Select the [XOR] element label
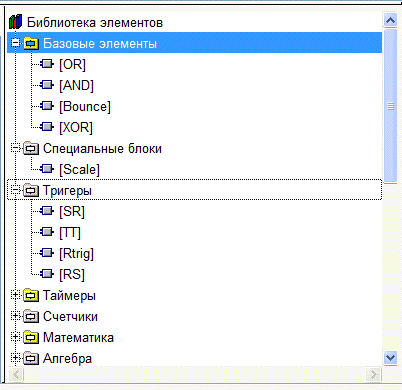Image resolution: width=402 pixels, height=390 pixels. pyautogui.click(x=76, y=128)
